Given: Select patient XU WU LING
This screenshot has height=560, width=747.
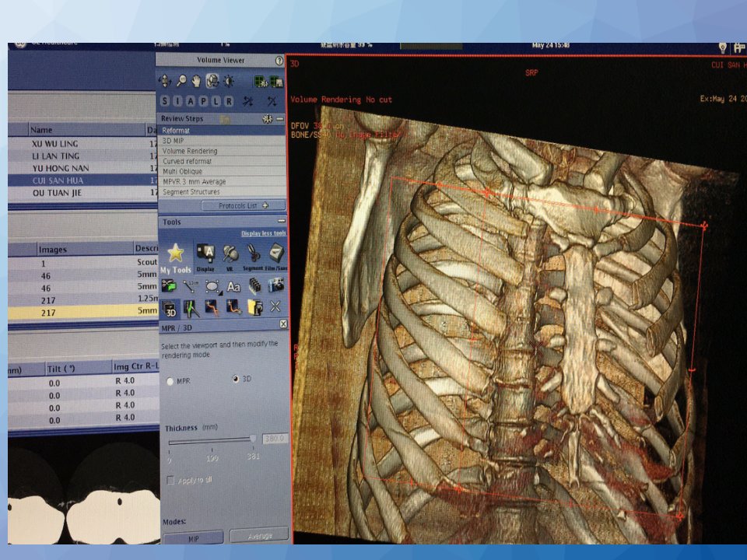Looking at the screenshot, I should pyautogui.click(x=82, y=143).
